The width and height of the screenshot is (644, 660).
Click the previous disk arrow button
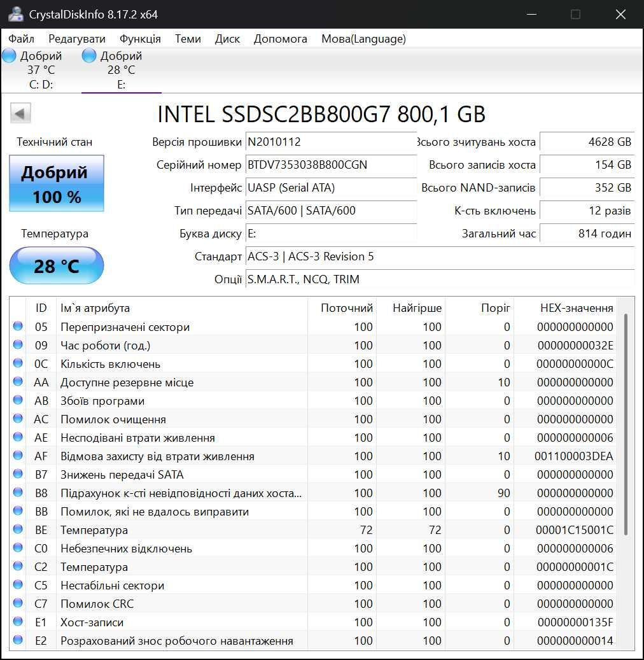tap(20, 113)
